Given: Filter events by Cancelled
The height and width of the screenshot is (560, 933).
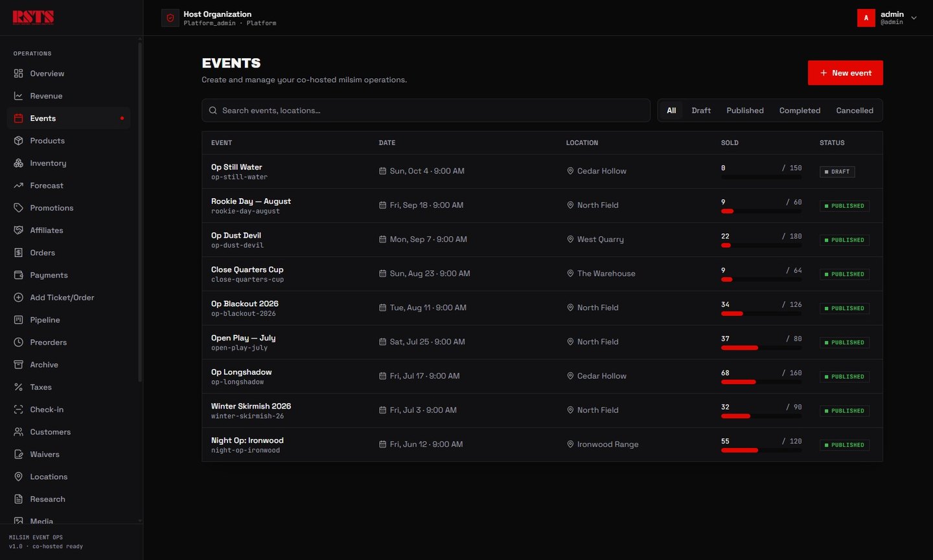Looking at the screenshot, I should pyautogui.click(x=855, y=111).
